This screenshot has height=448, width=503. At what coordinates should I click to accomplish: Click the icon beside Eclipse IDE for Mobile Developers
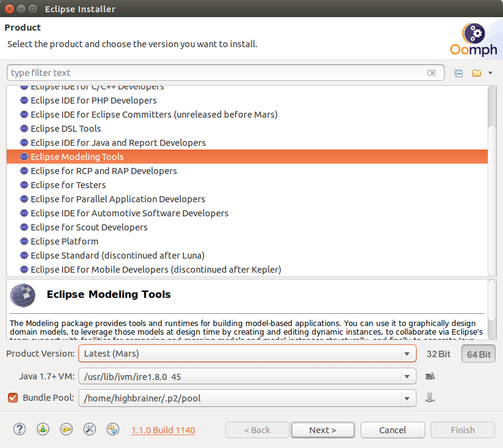click(x=24, y=270)
